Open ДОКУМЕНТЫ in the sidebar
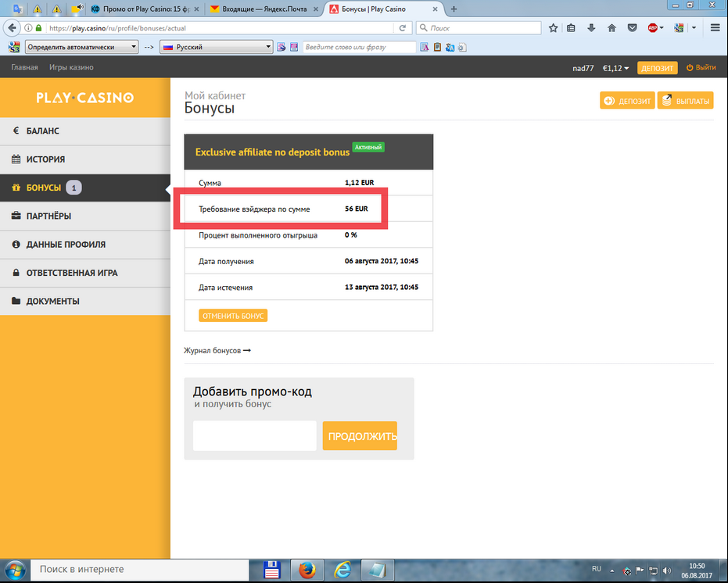This screenshot has width=728, height=583. coord(85,301)
